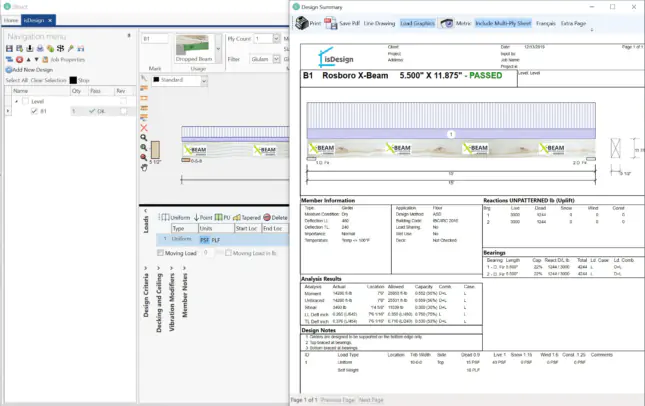Select the zoom magnifier tool in drawing toolbar
The image size is (645, 406).
click(x=144, y=138)
